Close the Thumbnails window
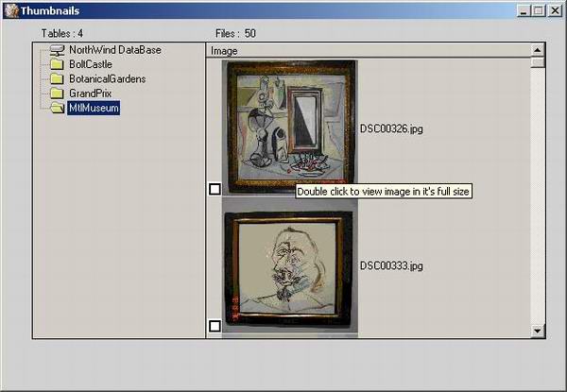 (555, 10)
